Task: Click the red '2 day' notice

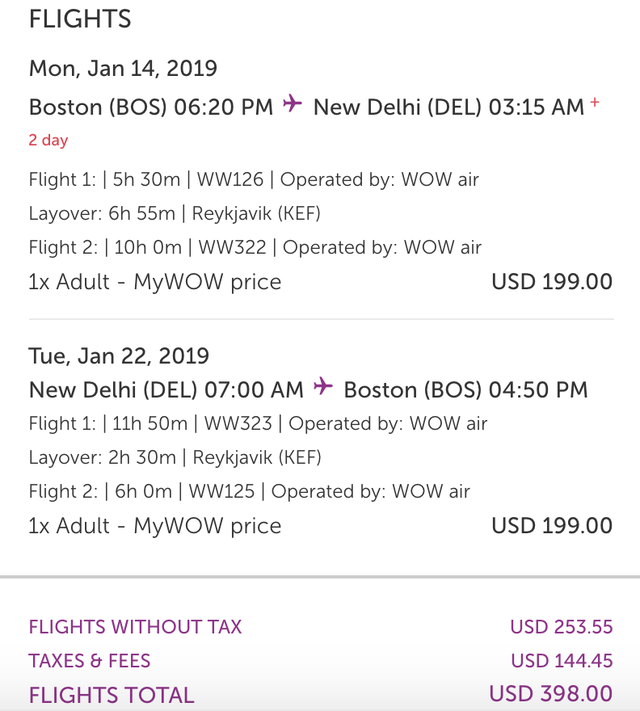Action: (x=48, y=140)
